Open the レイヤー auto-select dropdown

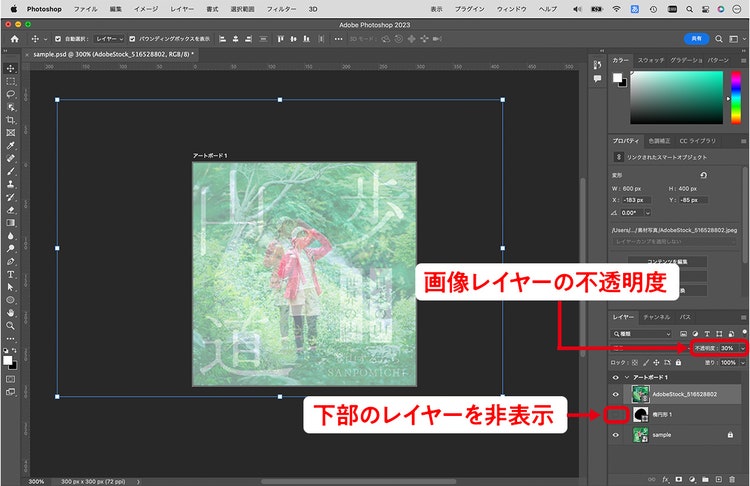click(109, 39)
